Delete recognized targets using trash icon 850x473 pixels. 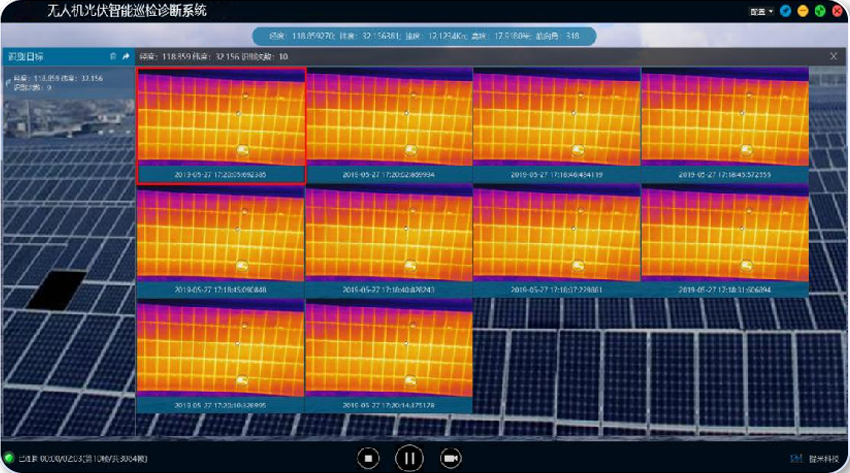tap(113, 56)
